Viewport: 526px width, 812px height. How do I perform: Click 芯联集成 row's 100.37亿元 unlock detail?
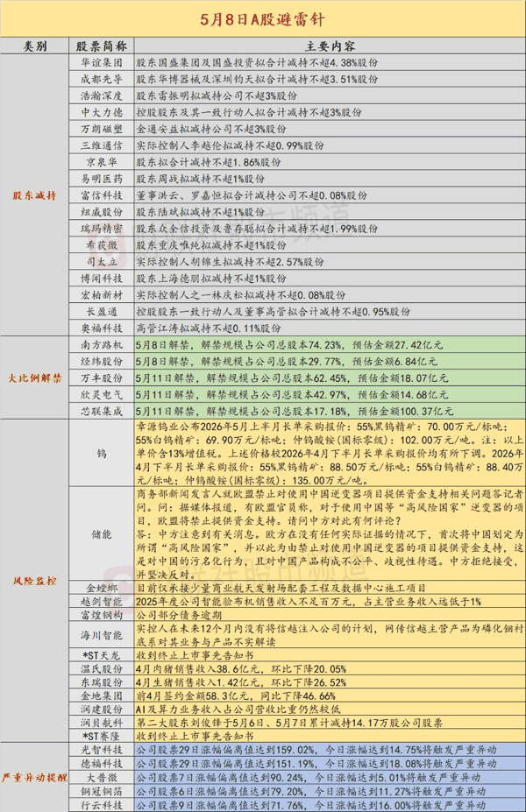(x=295, y=411)
